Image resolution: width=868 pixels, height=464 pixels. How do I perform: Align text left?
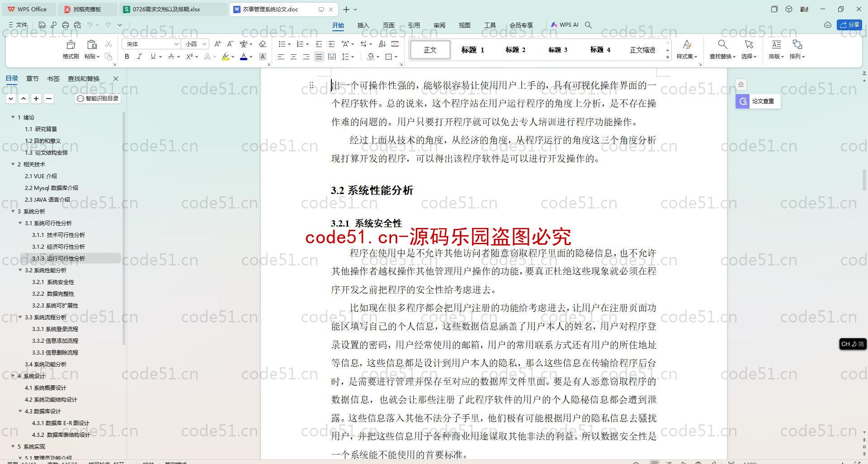[281, 57]
